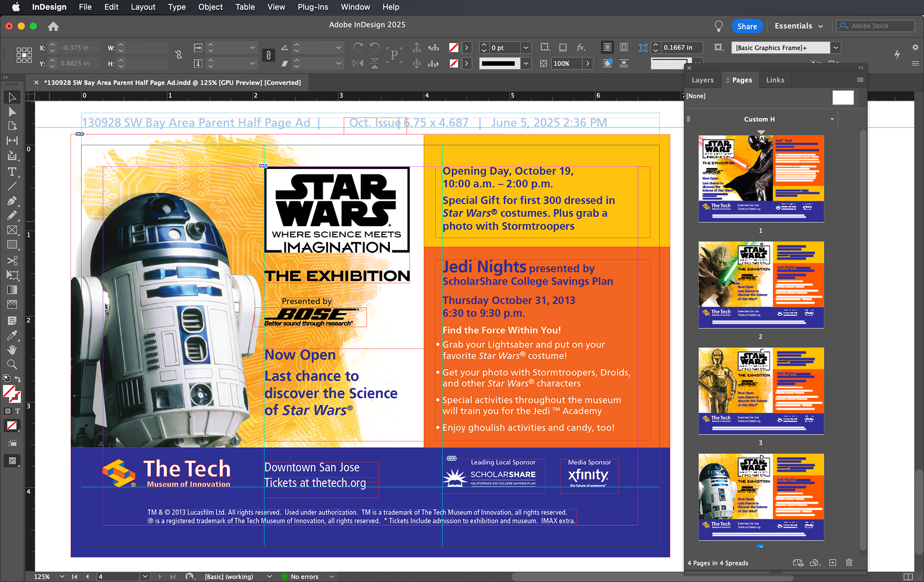Select the Rectangle Frame tool
This screenshot has height=582, width=924.
[12, 230]
